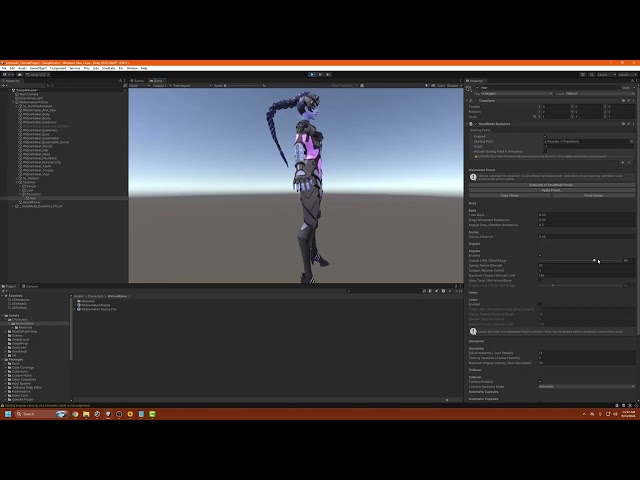Click the object name field containing Hair
Viewport: 640px width, 480px height.
(x=549, y=88)
